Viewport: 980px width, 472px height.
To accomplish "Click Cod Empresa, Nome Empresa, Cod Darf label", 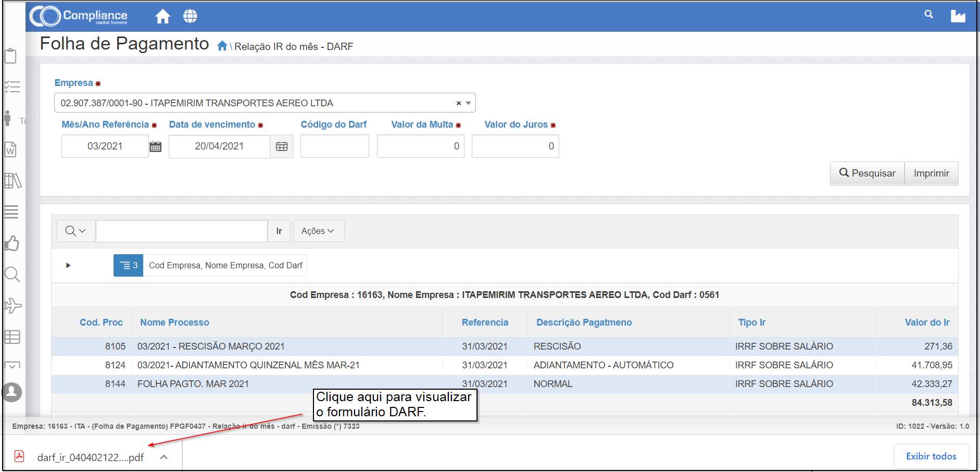I will coord(225,265).
